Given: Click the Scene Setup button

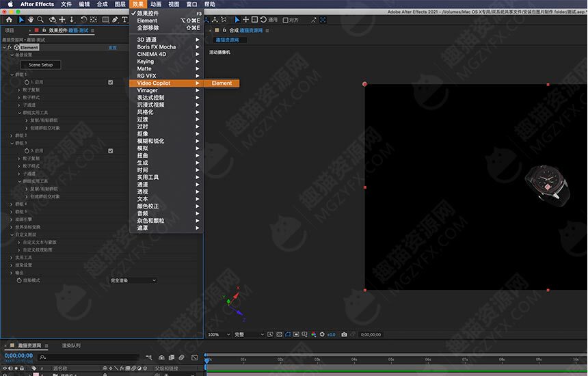Looking at the screenshot, I should tap(41, 65).
